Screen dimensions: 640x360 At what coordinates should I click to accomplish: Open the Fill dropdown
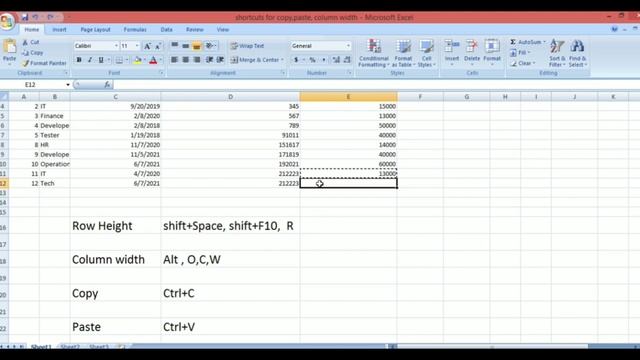point(520,53)
